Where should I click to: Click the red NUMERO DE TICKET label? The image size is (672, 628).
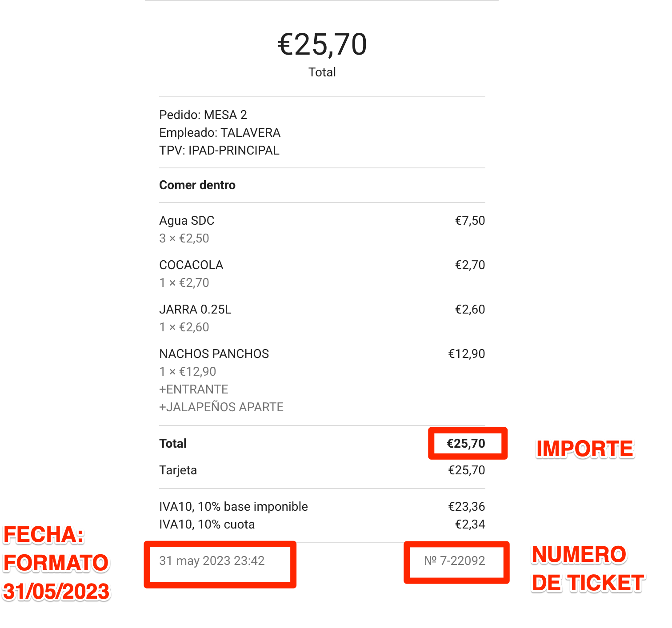click(588, 569)
